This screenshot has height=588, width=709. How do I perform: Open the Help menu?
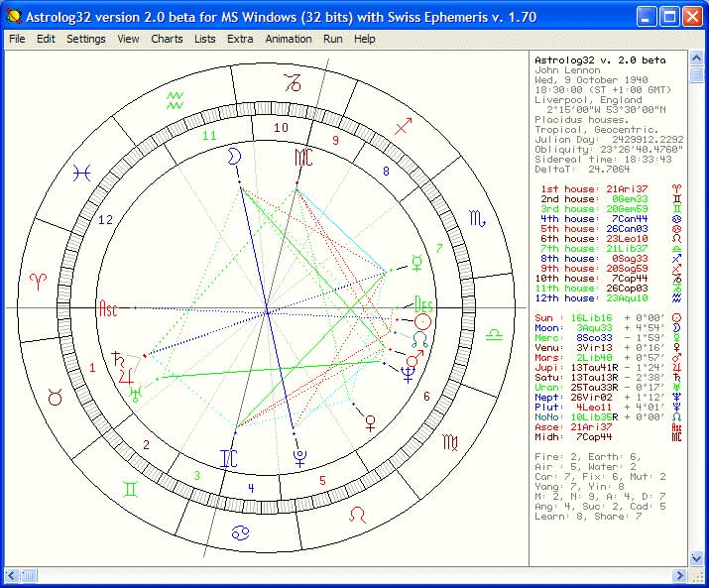(365, 39)
